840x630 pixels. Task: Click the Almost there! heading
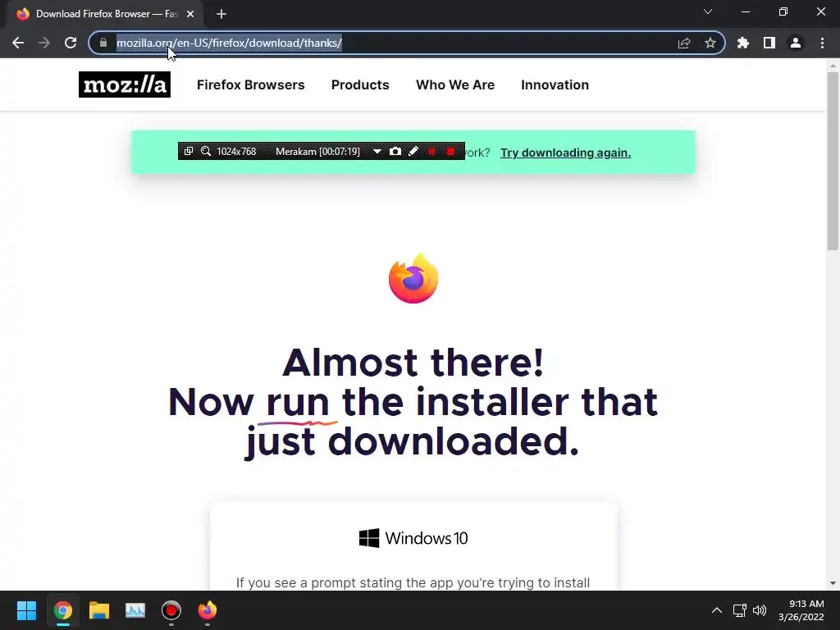(x=413, y=362)
